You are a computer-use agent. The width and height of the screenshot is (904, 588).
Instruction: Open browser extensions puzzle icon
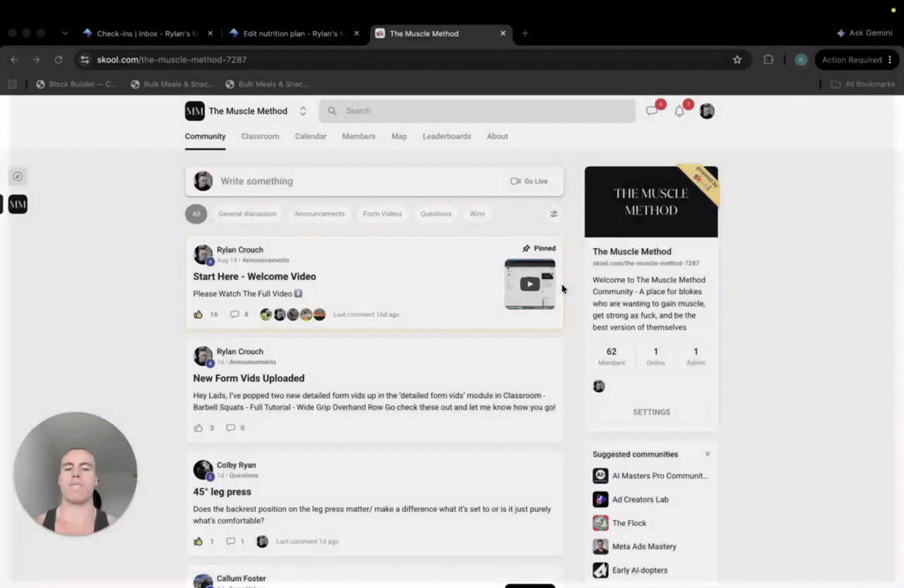(x=768, y=60)
